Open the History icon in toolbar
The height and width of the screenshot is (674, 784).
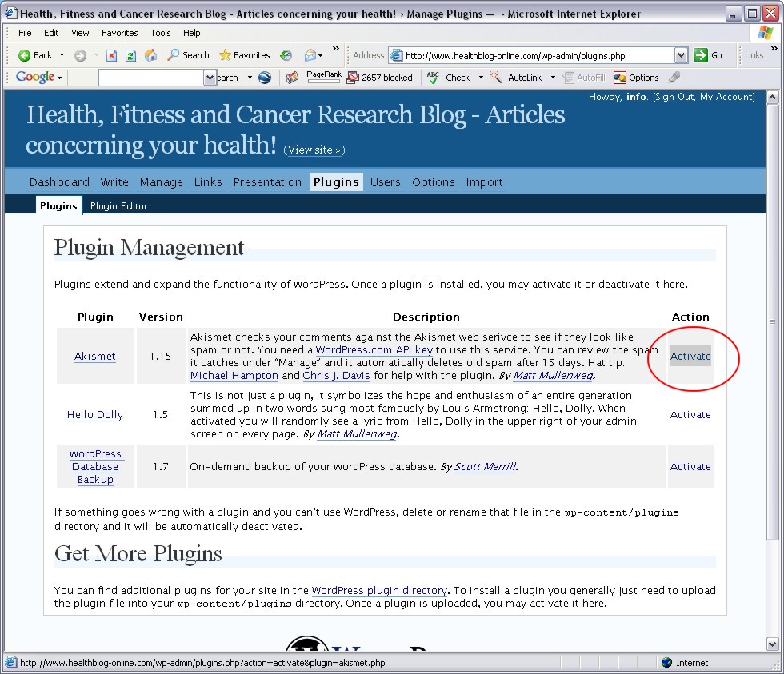(x=286, y=55)
